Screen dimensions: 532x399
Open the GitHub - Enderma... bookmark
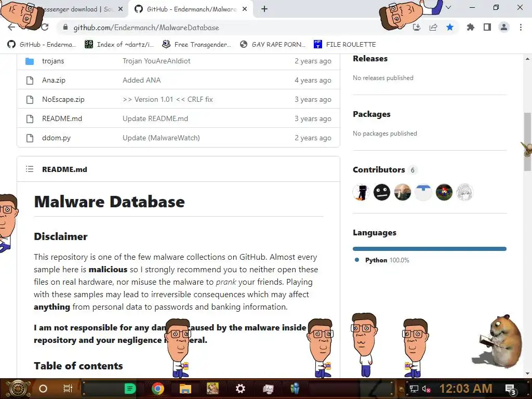(x=42, y=45)
